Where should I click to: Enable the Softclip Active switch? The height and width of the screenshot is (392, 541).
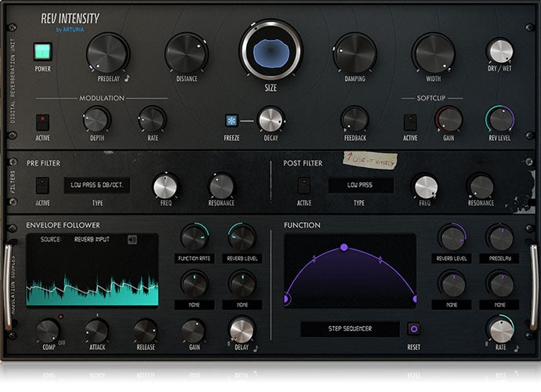(x=410, y=122)
